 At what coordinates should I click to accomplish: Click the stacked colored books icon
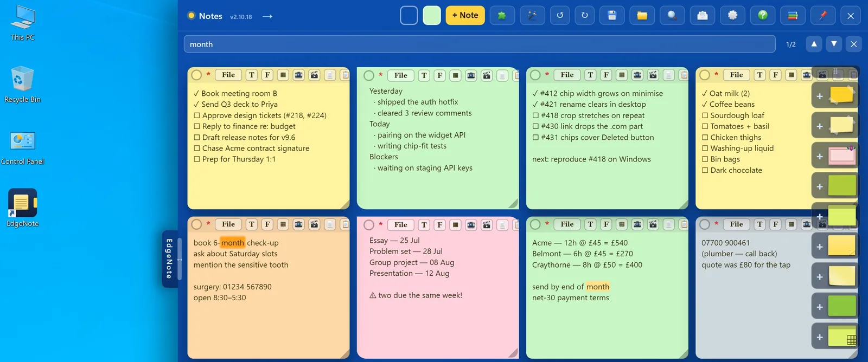(x=793, y=16)
